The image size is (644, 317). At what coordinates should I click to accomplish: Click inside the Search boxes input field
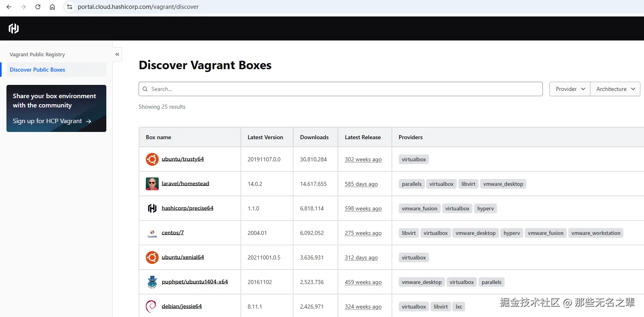click(341, 89)
